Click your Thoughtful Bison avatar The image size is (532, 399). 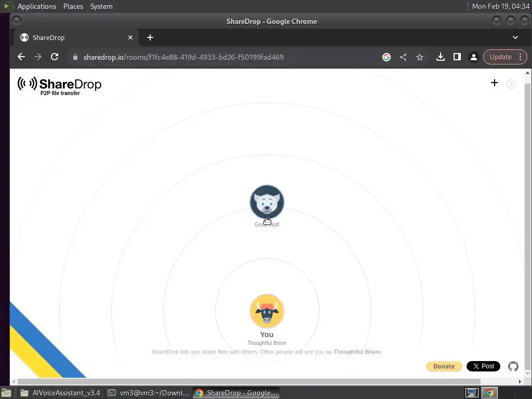click(267, 311)
